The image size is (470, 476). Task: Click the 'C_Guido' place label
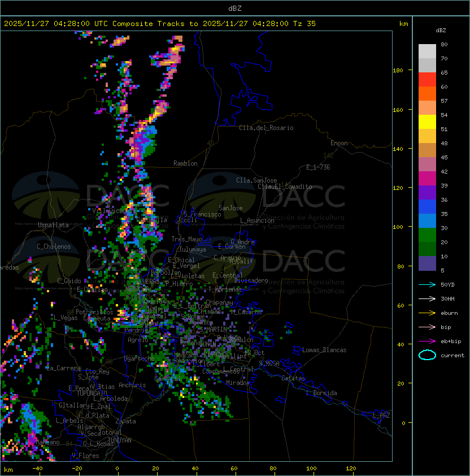[x=69, y=281]
